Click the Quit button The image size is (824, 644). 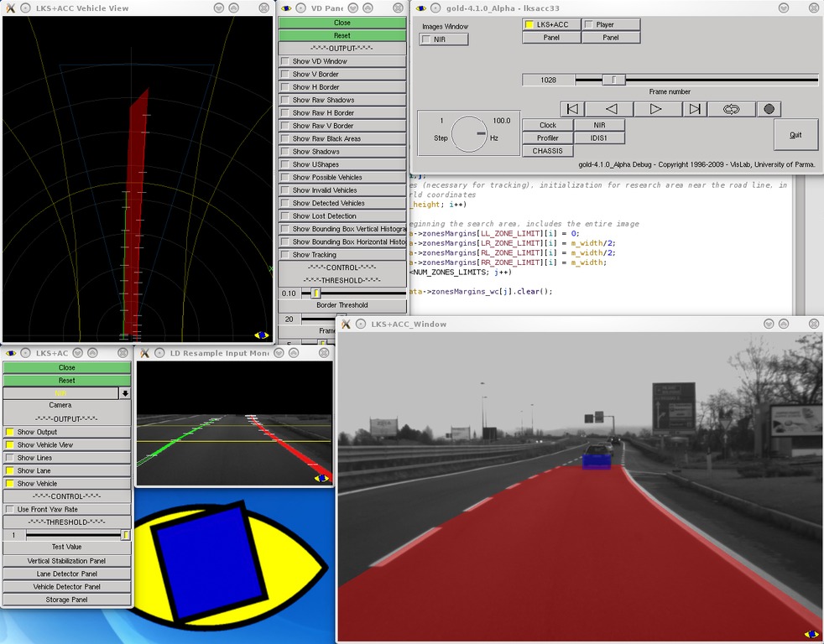[x=795, y=134]
